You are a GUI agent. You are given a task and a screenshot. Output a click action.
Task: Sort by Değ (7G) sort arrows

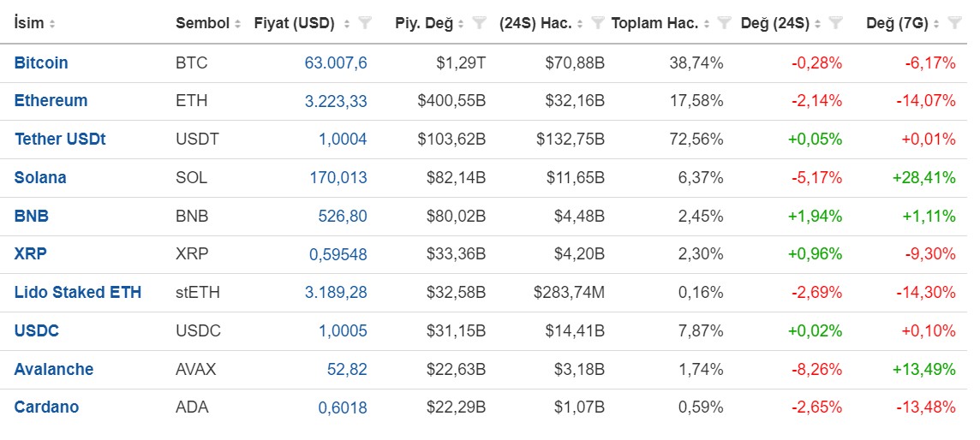click(936, 24)
